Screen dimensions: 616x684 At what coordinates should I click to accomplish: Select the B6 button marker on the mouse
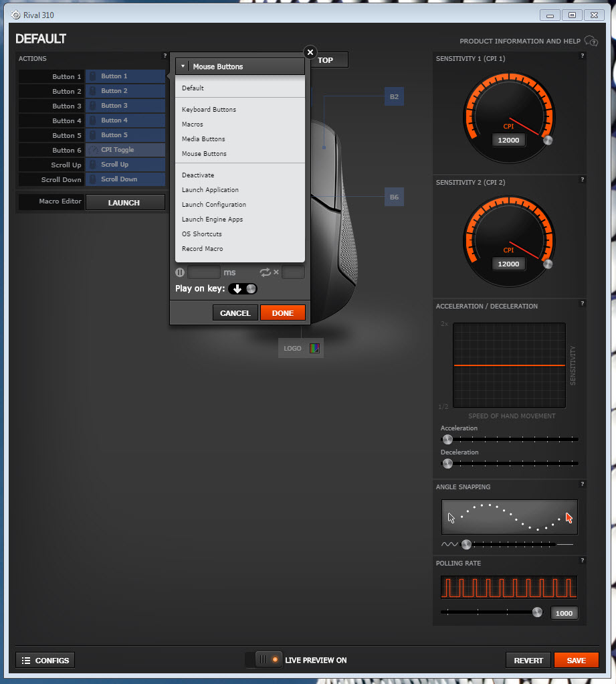pos(394,197)
